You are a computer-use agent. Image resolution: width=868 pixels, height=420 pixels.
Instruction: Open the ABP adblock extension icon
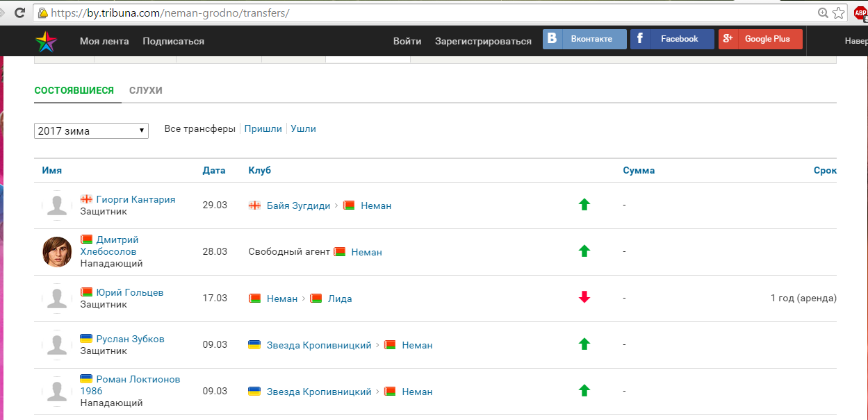coord(861,12)
